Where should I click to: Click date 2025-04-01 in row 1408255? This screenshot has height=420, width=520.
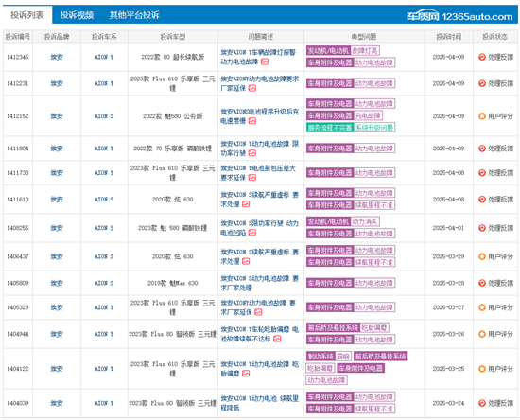(x=449, y=228)
